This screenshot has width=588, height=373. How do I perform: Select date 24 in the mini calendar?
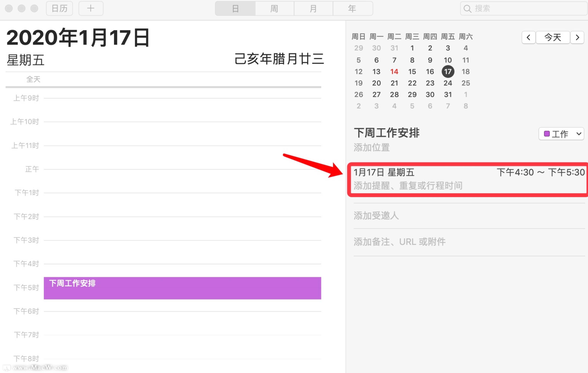(448, 83)
